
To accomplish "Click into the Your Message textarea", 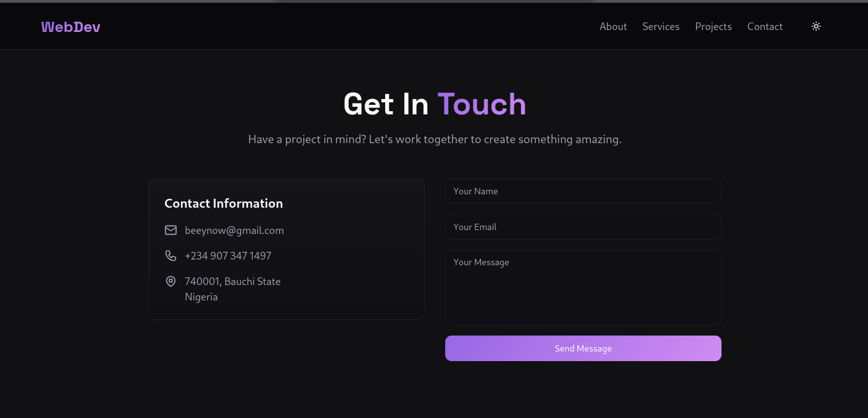I will (583, 288).
